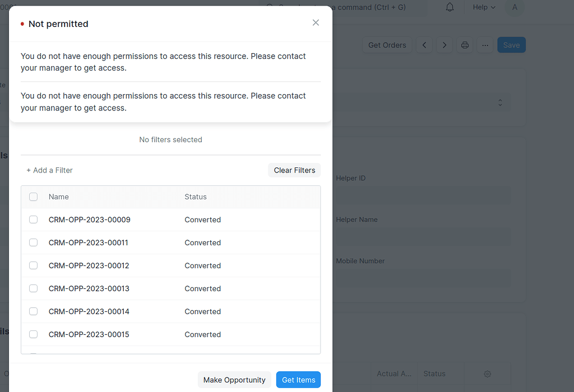Click the Print icon in the toolbar
Viewport: 574px width, 392px height.
click(x=465, y=45)
